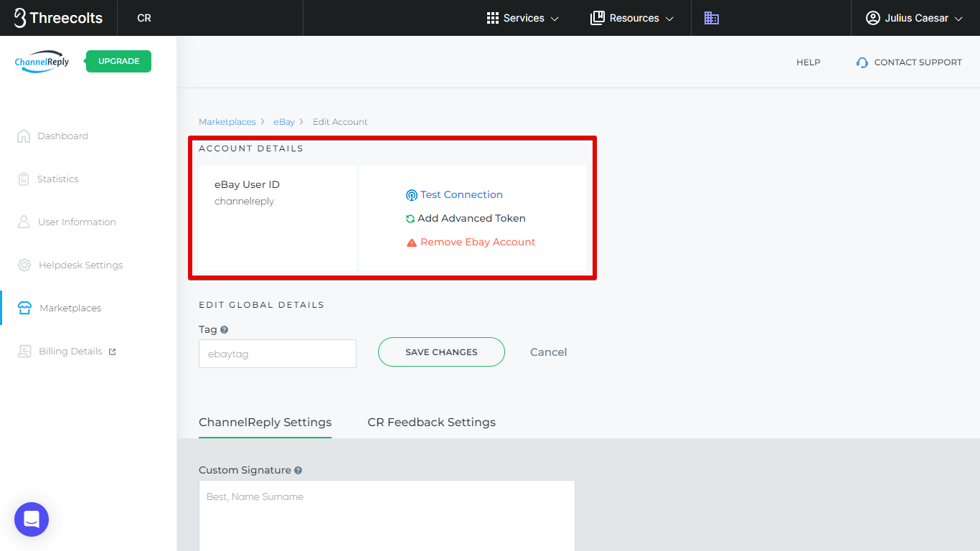
Task: Click the Cancel link
Action: click(548, 352)
